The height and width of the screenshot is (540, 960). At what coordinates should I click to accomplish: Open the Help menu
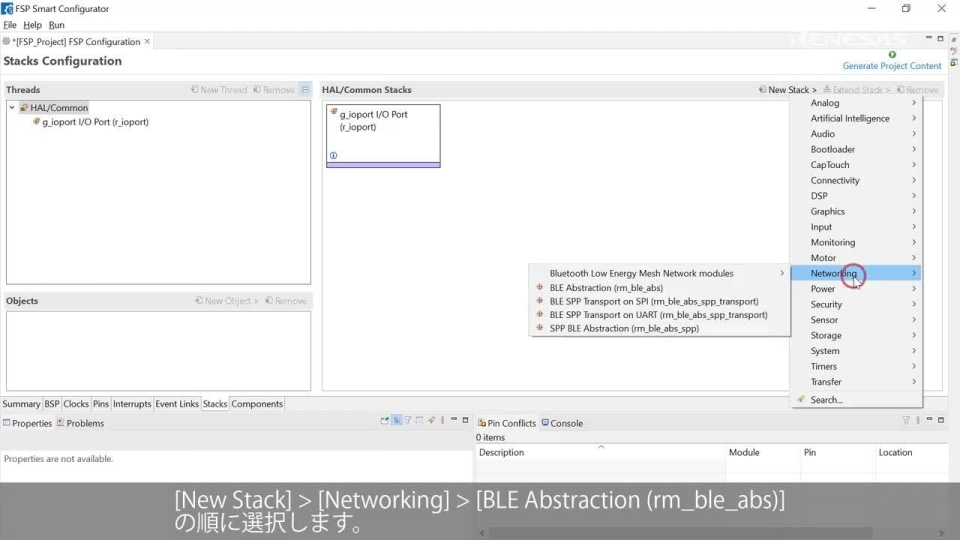click(32, 25)
